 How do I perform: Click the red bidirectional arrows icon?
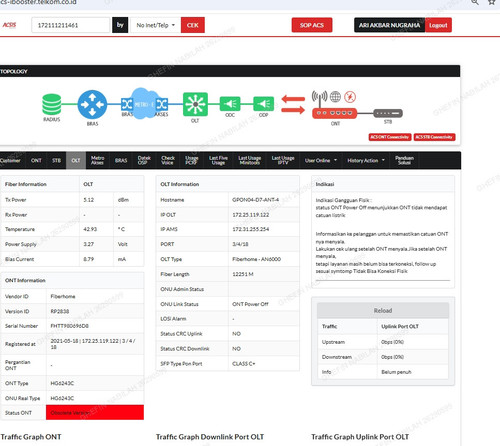tap(293, 104)
